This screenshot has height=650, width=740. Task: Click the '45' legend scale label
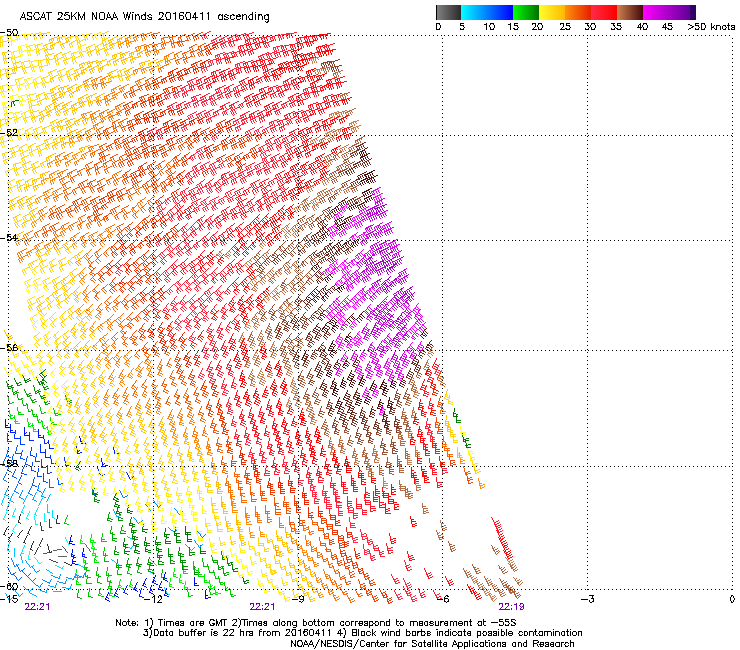tap(667, 26)
